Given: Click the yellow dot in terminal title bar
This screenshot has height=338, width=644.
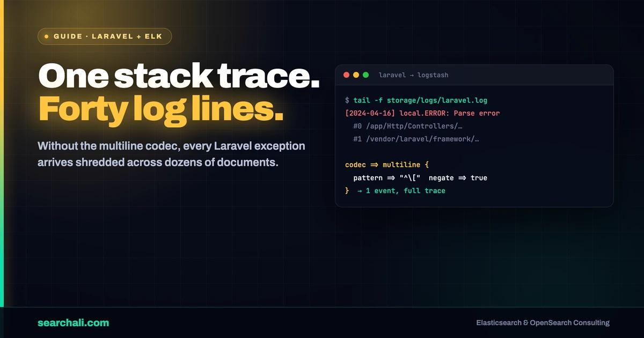Looking at the screenshot, I should coord(356,75).
